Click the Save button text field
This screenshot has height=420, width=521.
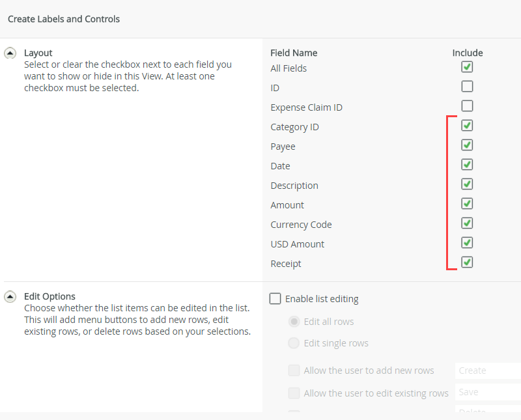pyautogui.click(x=487, y=392)
